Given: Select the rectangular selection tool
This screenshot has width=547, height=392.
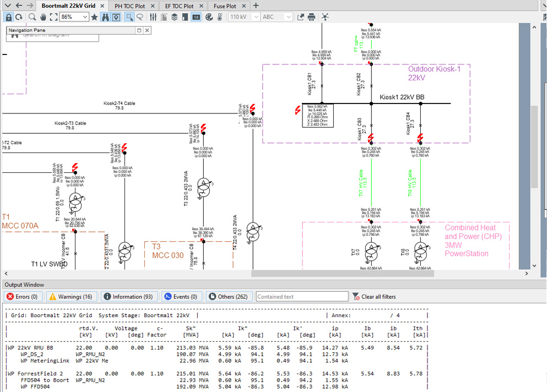Looking at the screenshot, I should click(129, 17).
